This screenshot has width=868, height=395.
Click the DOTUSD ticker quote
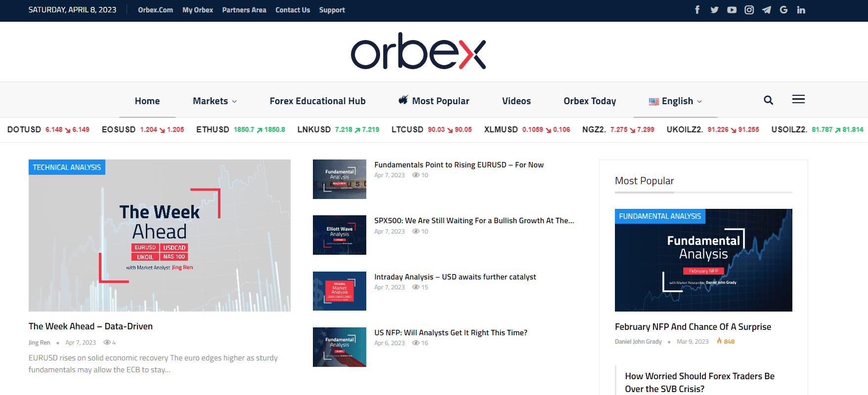click(48, 129)
